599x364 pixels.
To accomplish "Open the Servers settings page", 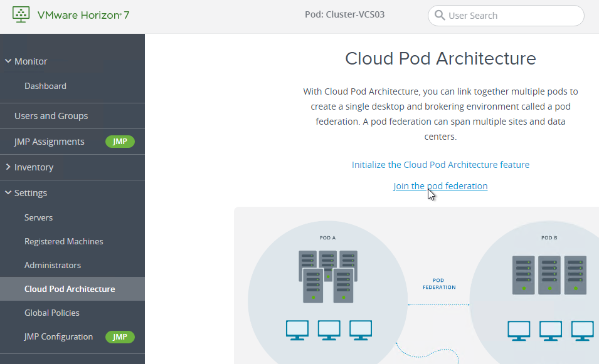I will pyautogui.click(x=39, y=217).
